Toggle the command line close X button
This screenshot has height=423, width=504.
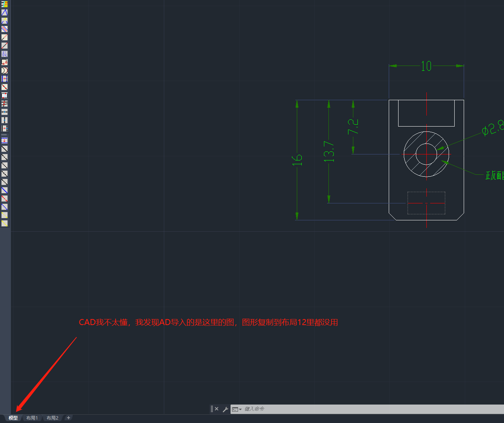click(x=217, y=409)
